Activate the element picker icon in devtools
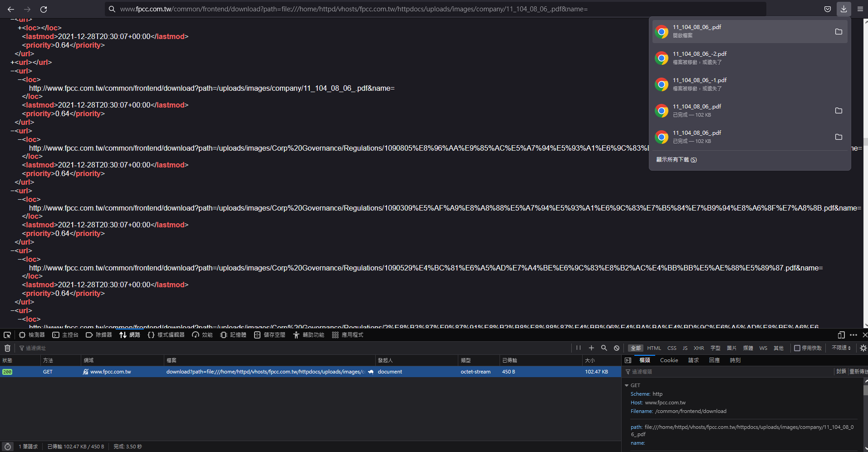Image resolution: width=868 pixels, height=452 pixels. tap(7, 335)
